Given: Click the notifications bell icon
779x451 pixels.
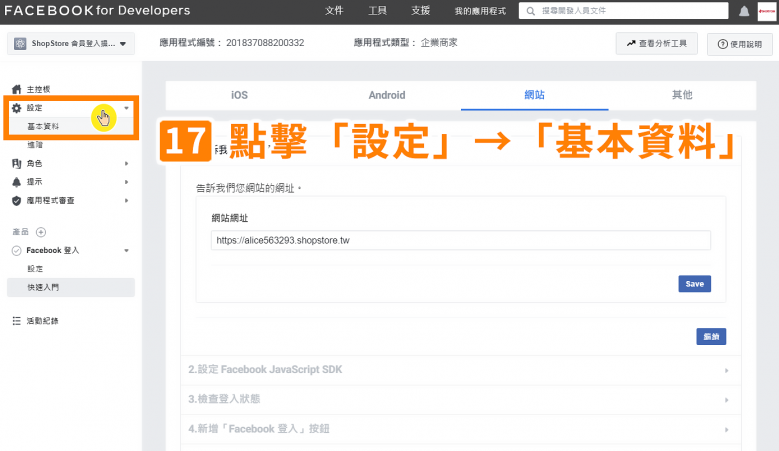Looking at the screenshot, I should tap(744, 11).
